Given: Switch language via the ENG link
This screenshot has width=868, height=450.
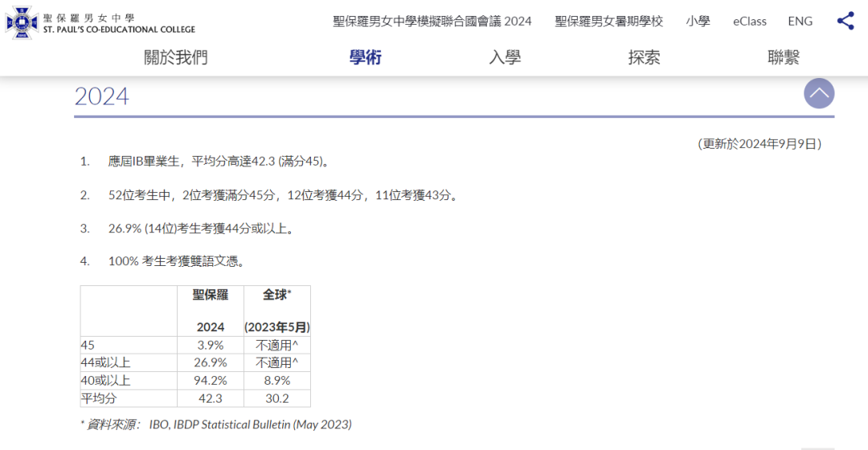Looking at the screenshot, I should [x=800, y=22].
